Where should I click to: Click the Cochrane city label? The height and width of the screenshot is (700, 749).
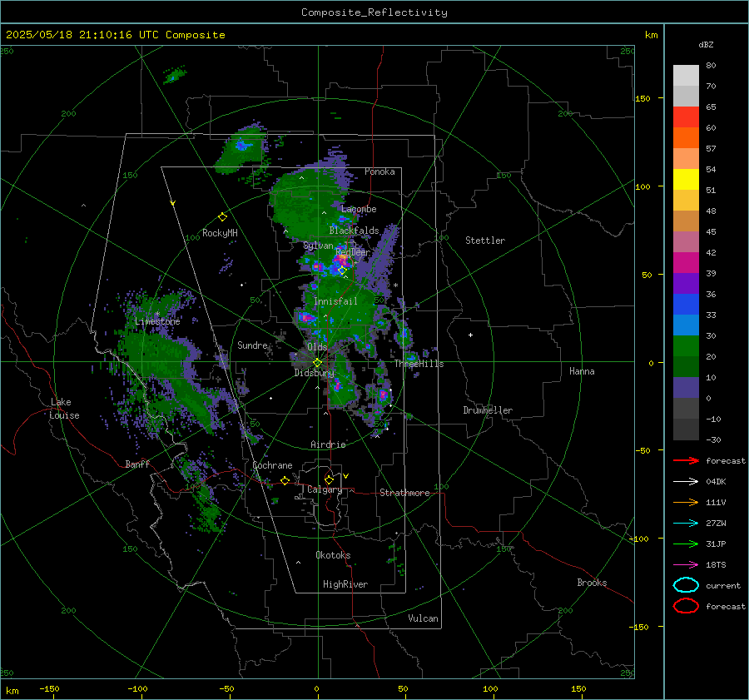pyautogui.click(x=272, y=465)
